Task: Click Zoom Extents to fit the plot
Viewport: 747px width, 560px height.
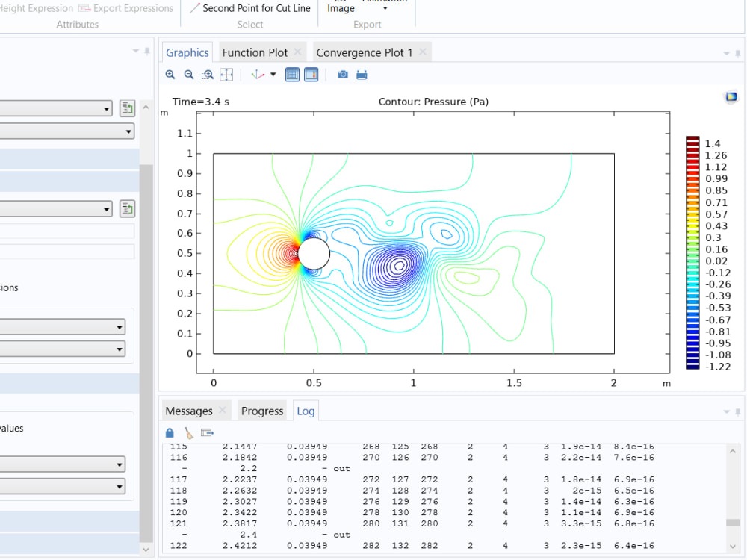Action: [x=226, y=74]
